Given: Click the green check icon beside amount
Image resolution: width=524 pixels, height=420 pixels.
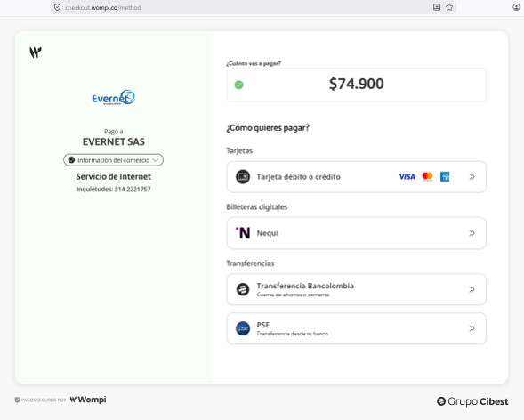Looking at the screenshot, I should (x=238, y=85).
